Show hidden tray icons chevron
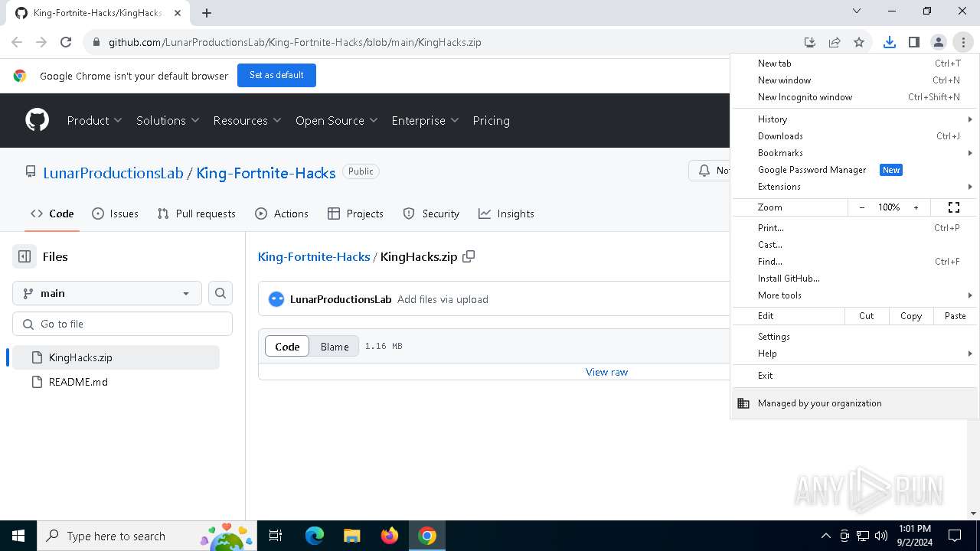Image resolution: width=980 pixels, height=551 pixels. (x=825, y=536)
